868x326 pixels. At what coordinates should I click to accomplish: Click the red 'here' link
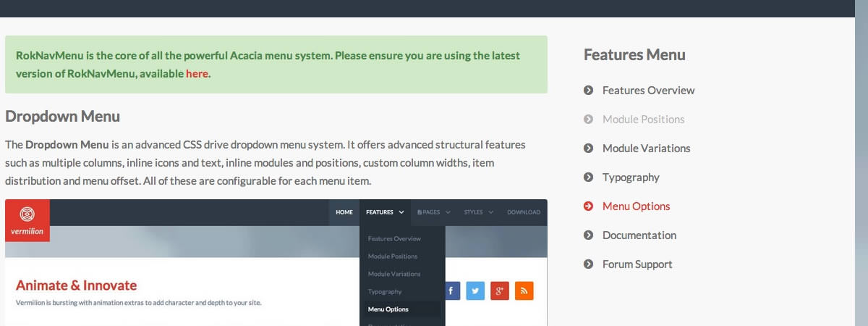[197, 73]
